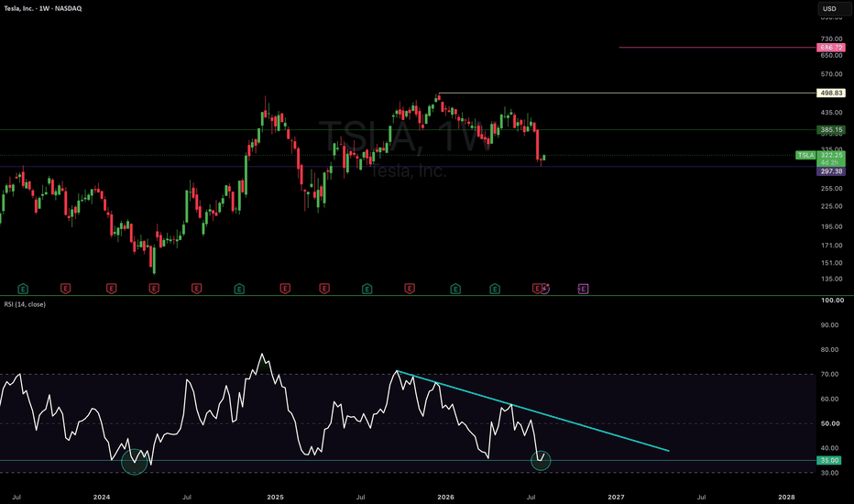
Task: Select the purple 297.38 price label
Action: tap(831, 171)
